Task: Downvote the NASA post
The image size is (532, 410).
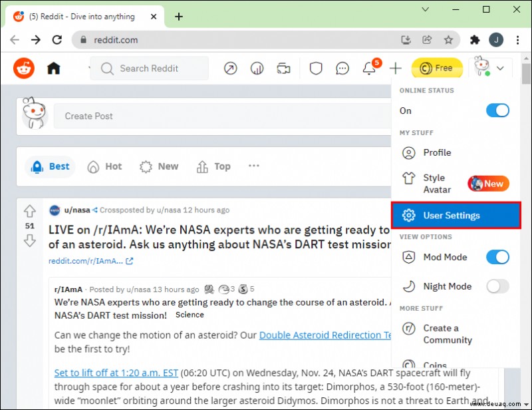Action: click(30, 240)
